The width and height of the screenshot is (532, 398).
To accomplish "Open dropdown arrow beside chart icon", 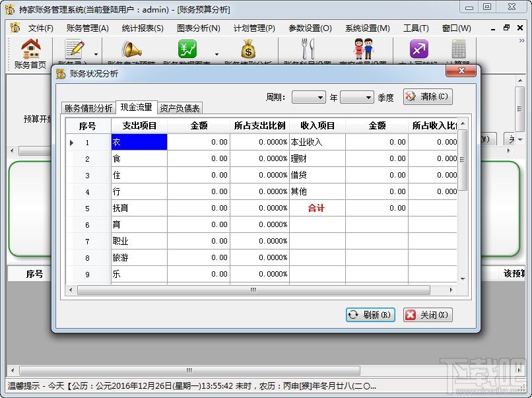I will pos(216,54).
